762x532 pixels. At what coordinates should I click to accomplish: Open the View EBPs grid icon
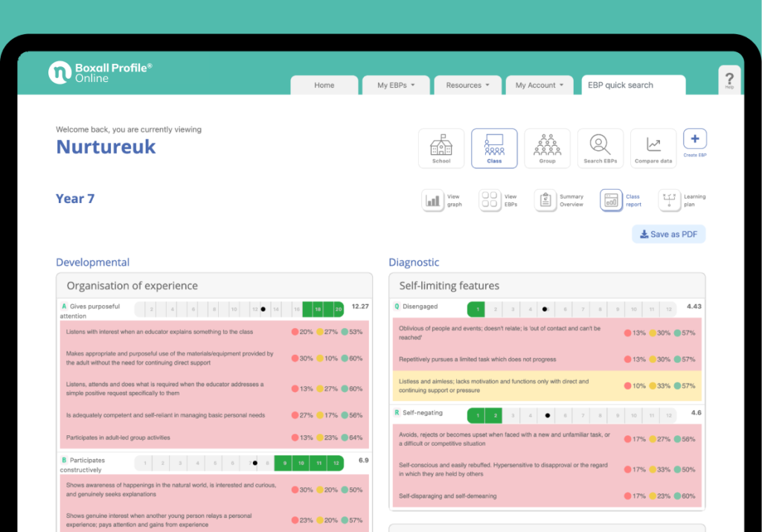point(490,201)
